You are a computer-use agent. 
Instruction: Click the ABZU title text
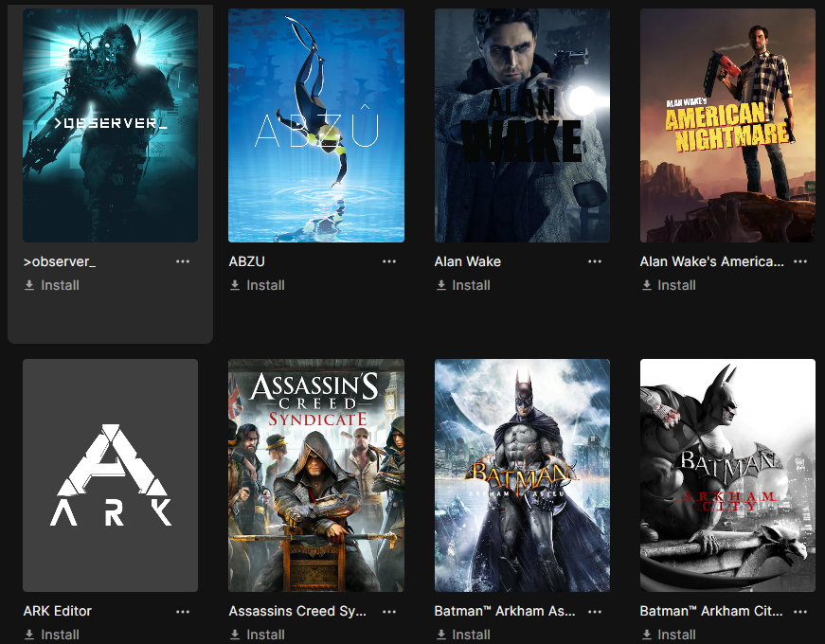pyautogui.click(x=247, y=261)
